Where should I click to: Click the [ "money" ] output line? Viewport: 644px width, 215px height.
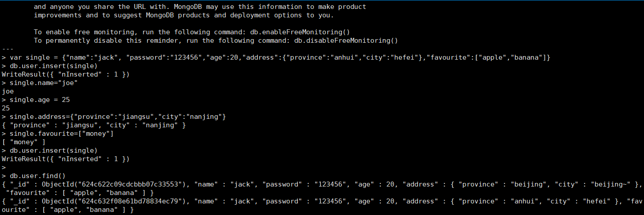point(24,142)
